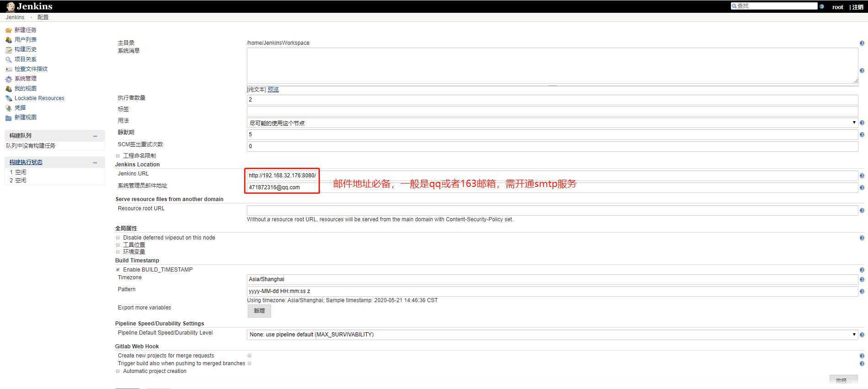Screen dimensions: 868x389
Task: Click 用户列表 icon in sidebar
Action: coord(9,40)
